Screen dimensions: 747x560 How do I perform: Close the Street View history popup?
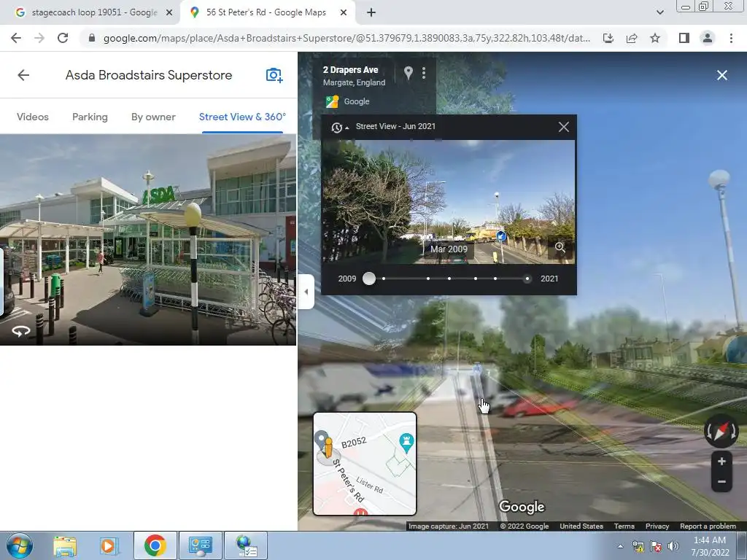coord(564,127)
